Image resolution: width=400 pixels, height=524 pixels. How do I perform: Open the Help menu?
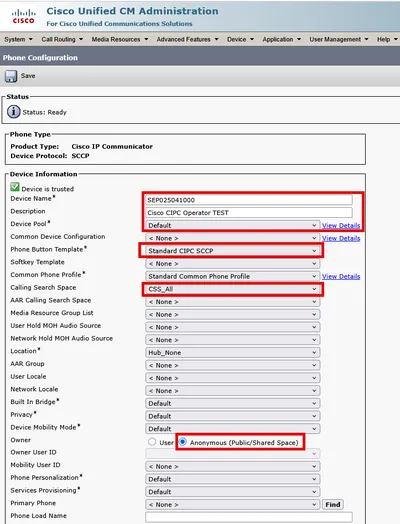[387, 39]
